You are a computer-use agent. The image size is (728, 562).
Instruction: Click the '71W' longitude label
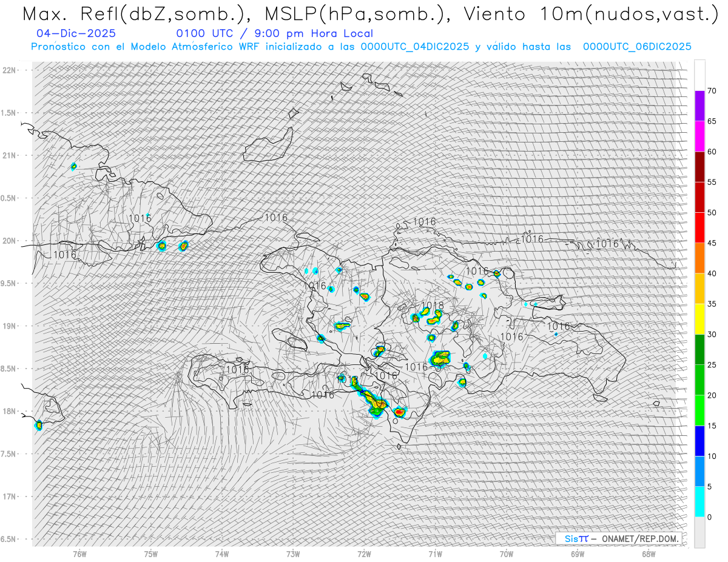point(435,554)
